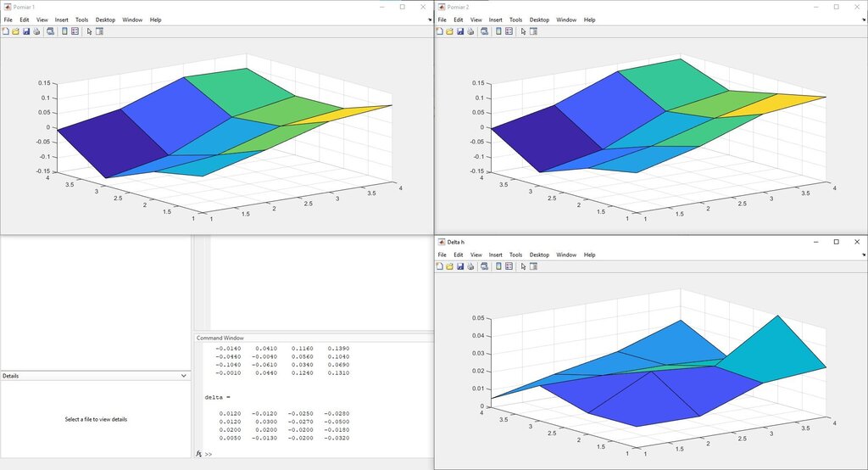Insert Colorbar in Delta h figure toolbar
This screenshot has height=470, width=868.
[498, 266]
